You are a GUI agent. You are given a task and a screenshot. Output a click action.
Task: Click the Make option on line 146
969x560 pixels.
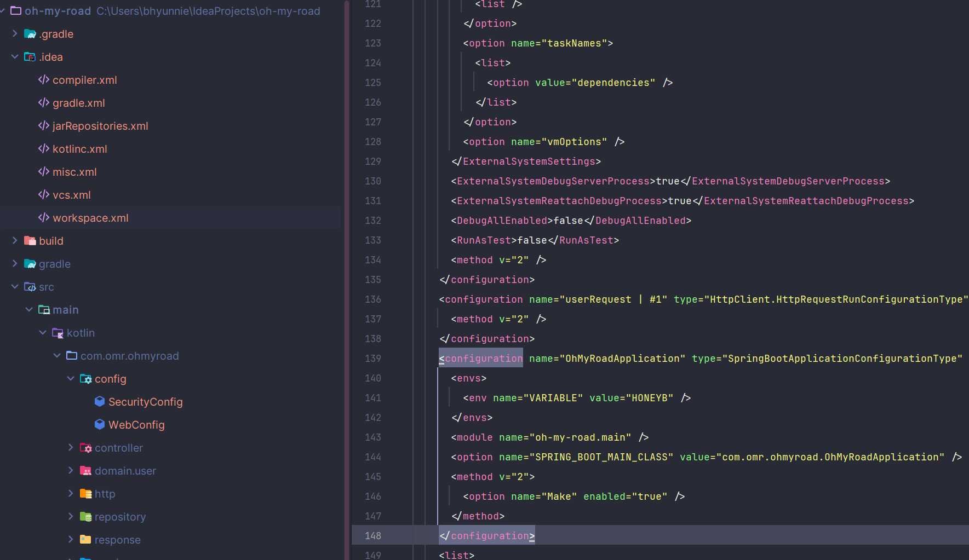point(574,497)
